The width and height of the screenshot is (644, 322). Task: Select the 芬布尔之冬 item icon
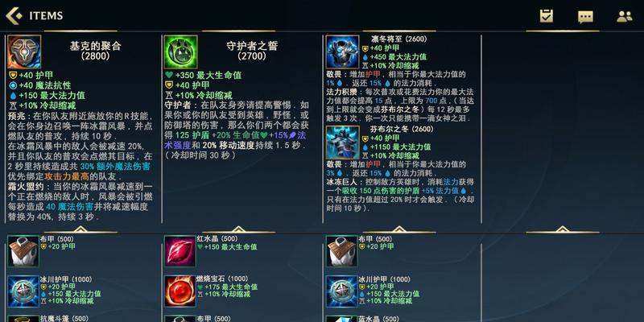pyautogui.click(x=343, y=142)
